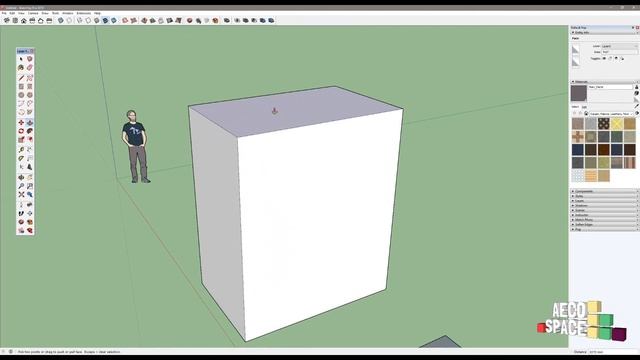Click the current material preview swatch
640x360 pixels.
tap(578, 93)
